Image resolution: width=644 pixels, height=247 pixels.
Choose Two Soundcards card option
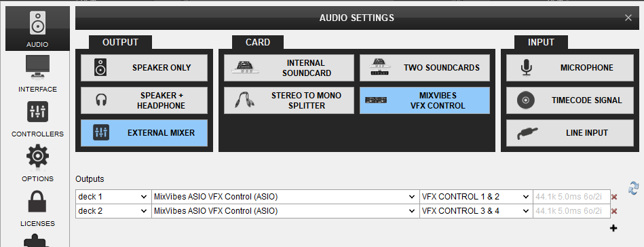pos(425,68)
